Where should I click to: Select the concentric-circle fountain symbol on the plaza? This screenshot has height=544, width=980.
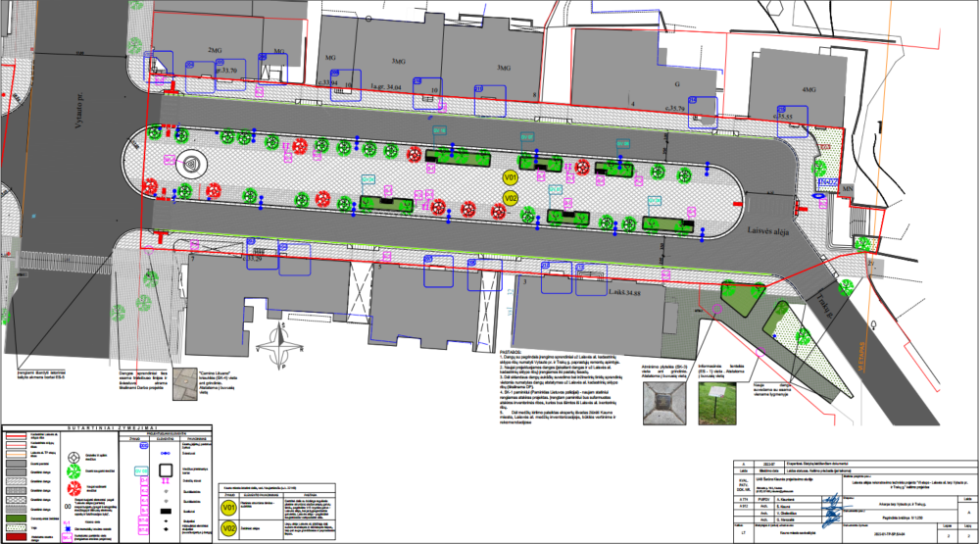tap(189, 164)
